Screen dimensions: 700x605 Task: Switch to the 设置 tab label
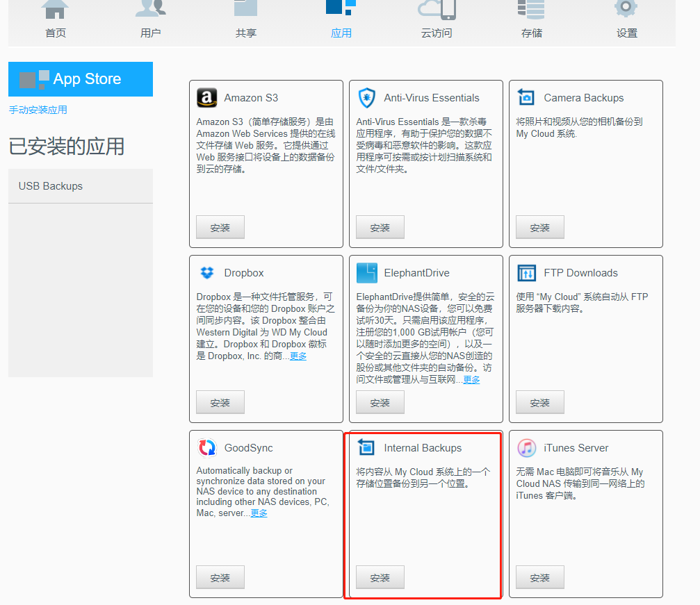(x=627, y=33)
